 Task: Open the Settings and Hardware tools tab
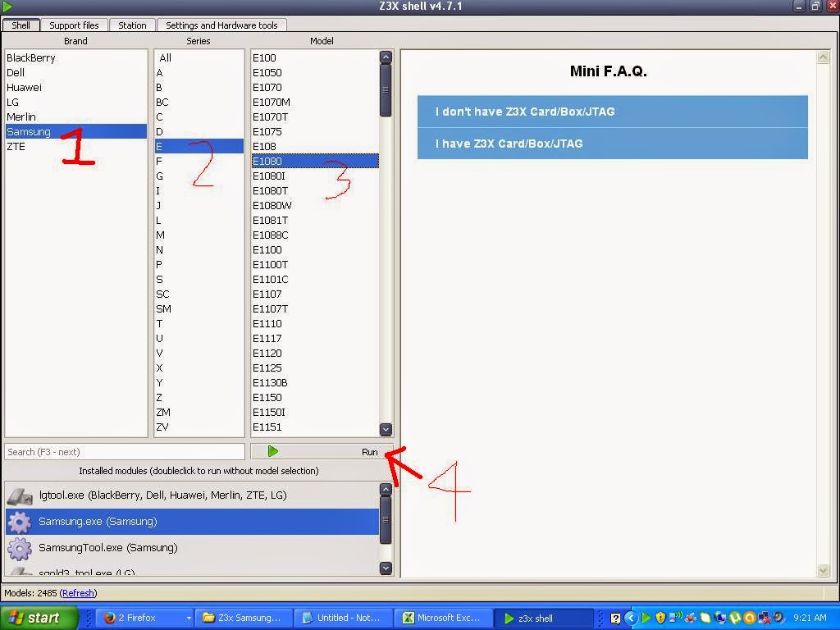point(221,25)
